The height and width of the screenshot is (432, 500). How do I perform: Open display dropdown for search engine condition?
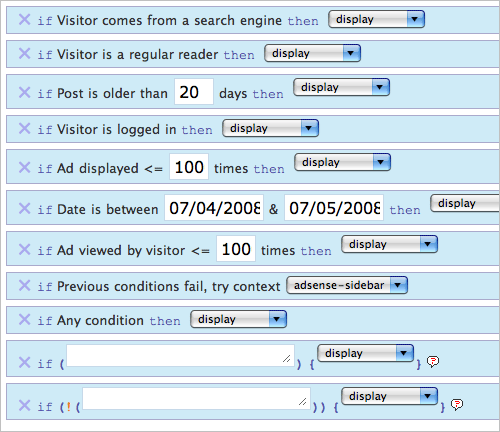pyautogui.click(x=376, y=19)
